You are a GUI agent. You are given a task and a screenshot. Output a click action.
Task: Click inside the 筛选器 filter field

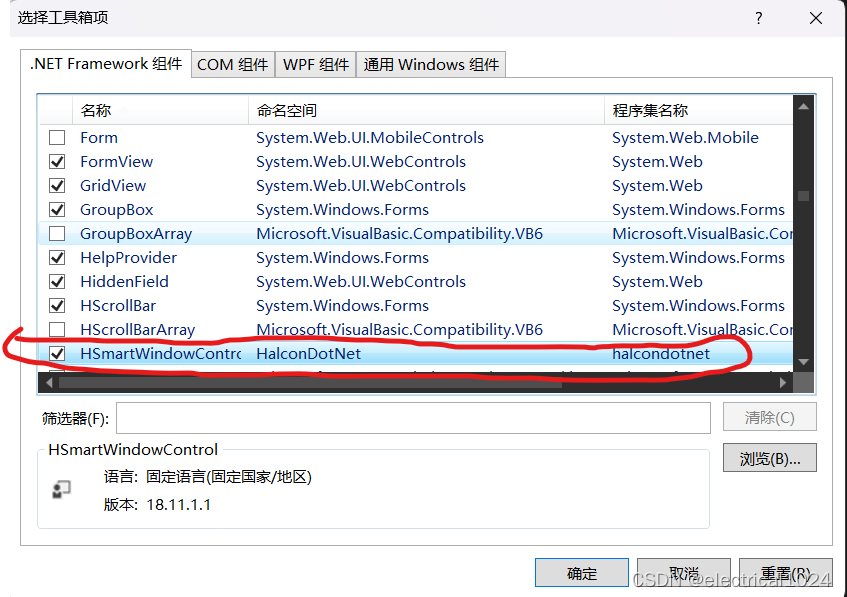pos(400,417)
